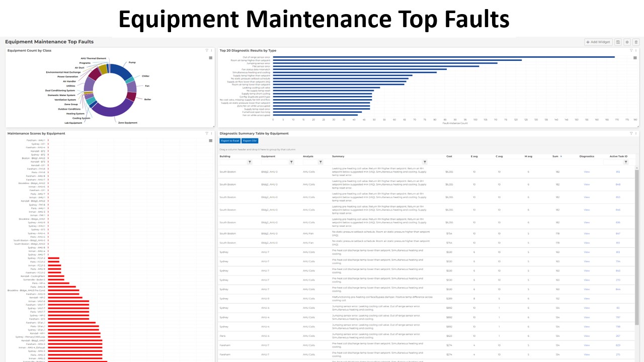644x362 pixels.
Task: Click the 'Lab Equipment' donut label
Action: (x=73, y=123)
